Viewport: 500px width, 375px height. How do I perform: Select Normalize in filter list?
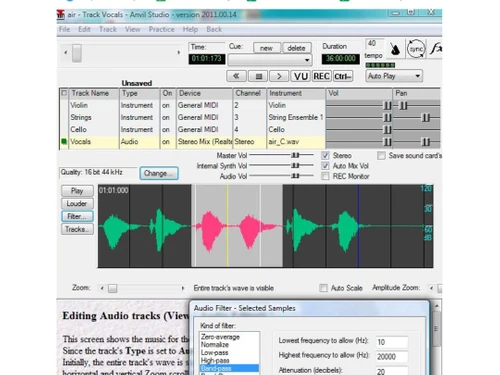[229, 345]
